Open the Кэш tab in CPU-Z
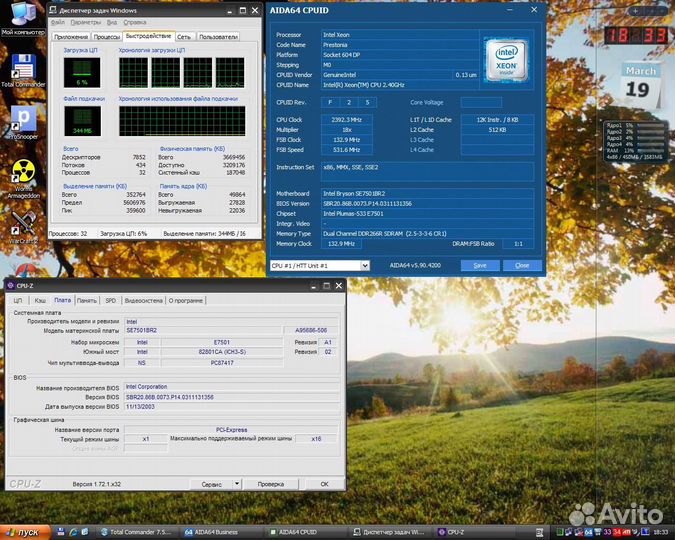This screenshot has height=540, width=675. [x=40, y=301]
